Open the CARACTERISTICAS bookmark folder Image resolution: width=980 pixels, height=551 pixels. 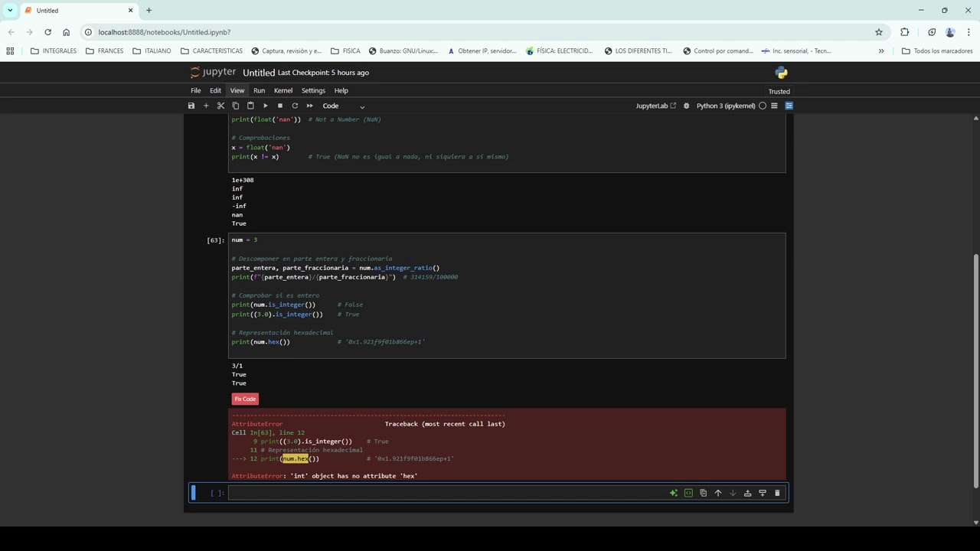click(211, 51)
